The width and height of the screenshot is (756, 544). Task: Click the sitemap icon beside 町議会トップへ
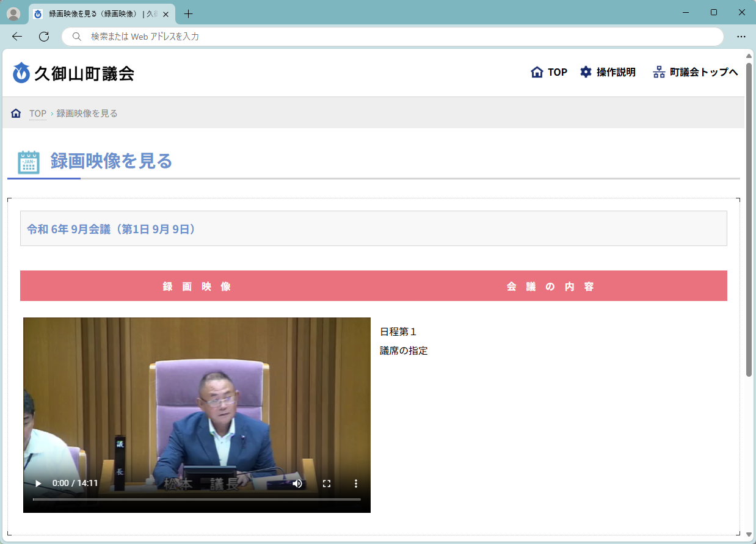(x=659, y=72)
